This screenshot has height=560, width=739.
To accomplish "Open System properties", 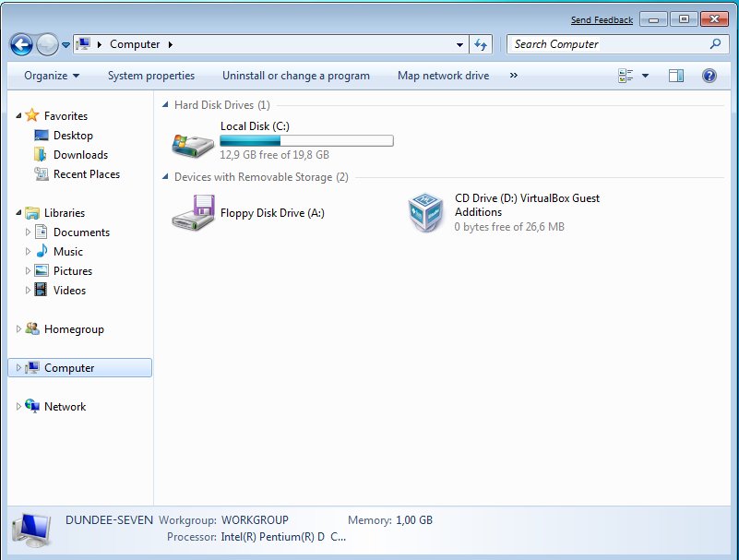I will click(150, 76).
